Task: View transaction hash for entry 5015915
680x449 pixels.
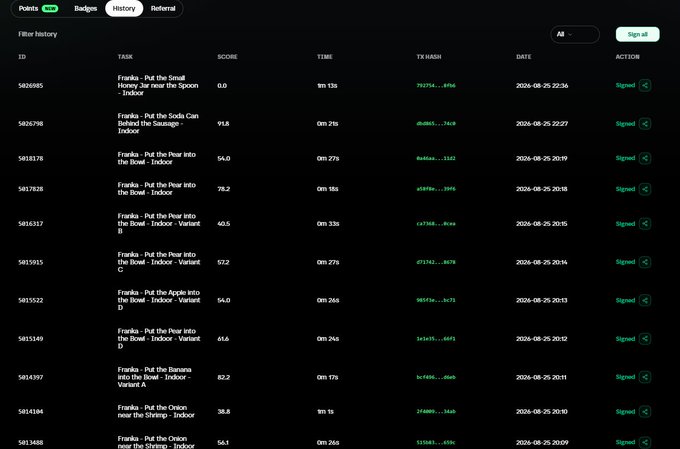Action: coord(436,262)
